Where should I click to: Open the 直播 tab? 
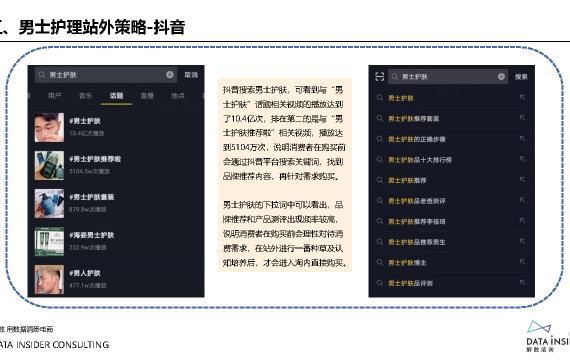[147, 96]
